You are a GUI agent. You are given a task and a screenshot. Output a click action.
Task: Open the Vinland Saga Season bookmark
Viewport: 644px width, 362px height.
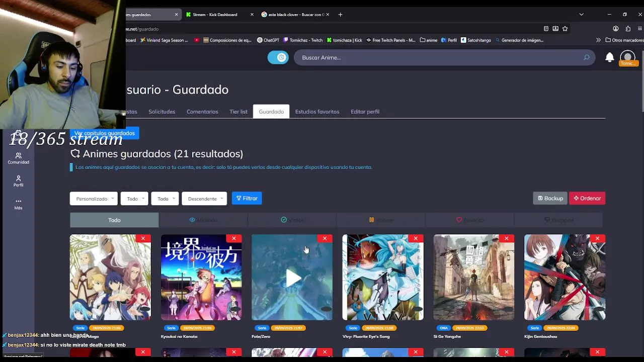click(164, 40)
